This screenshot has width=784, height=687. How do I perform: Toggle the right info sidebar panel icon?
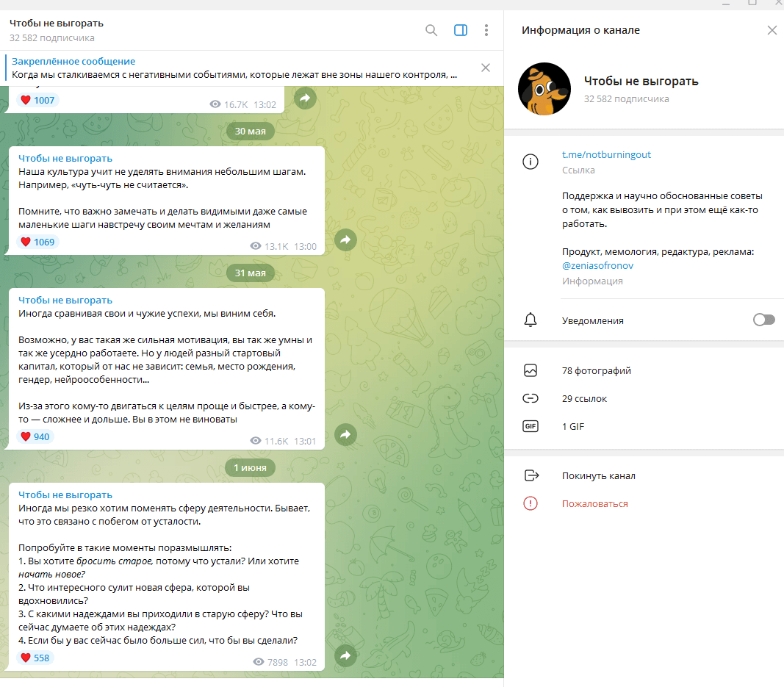tap(461, 30)
